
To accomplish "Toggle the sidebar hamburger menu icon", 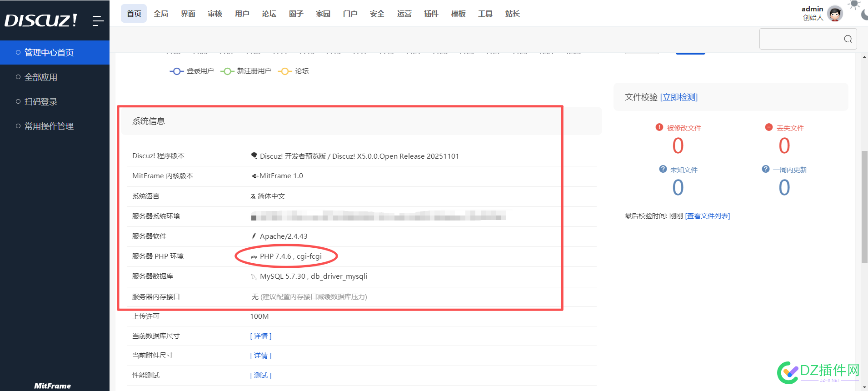I will [x=98, y=20].
